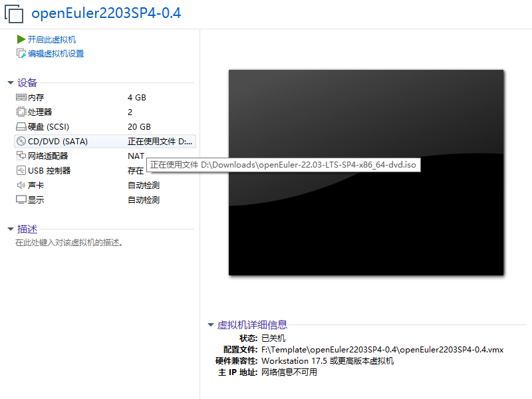The width and height of the screenshot is (532, 399).
Task: Click the 已关机 status value
Action: point(273,338)
